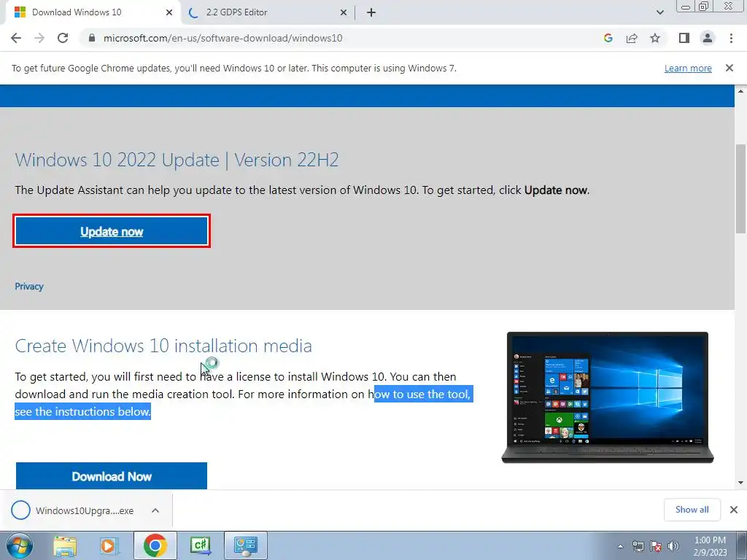
Task: Click the network tray icon
Action: [638, 546]
